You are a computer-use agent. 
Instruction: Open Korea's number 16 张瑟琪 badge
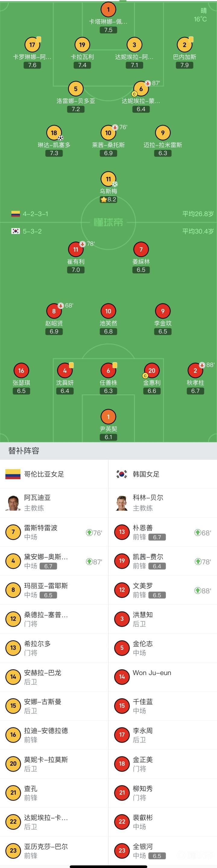21,371
